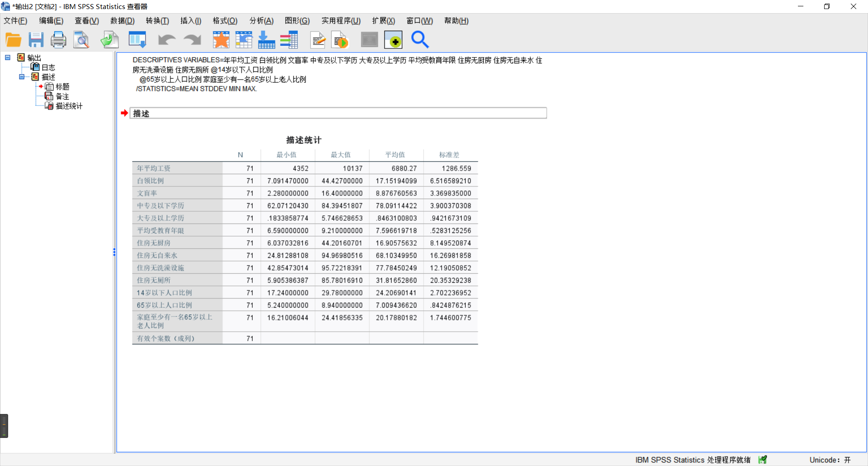
Task: Open the 图形(G) menu
Action: (297, 21)
